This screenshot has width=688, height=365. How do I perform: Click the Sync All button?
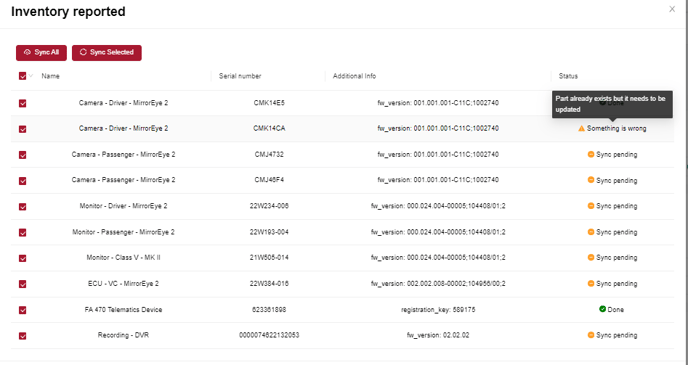[x=41, y=53]
